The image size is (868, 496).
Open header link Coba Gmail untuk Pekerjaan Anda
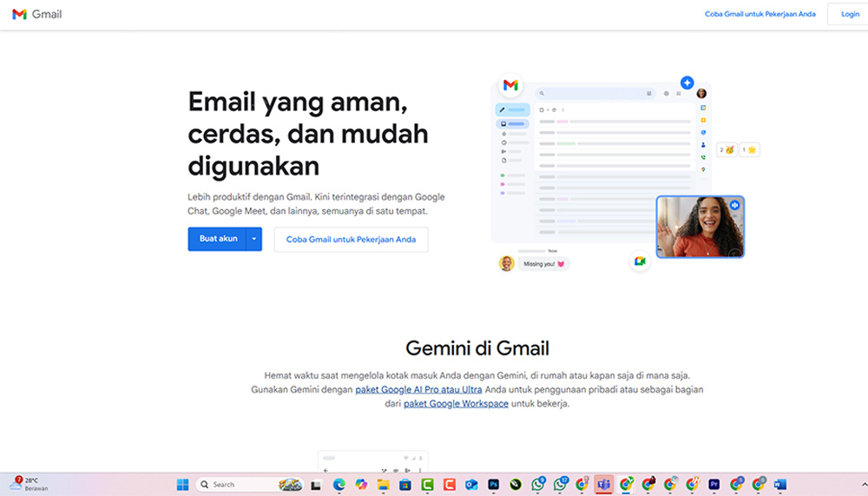(x=759, y=14)
